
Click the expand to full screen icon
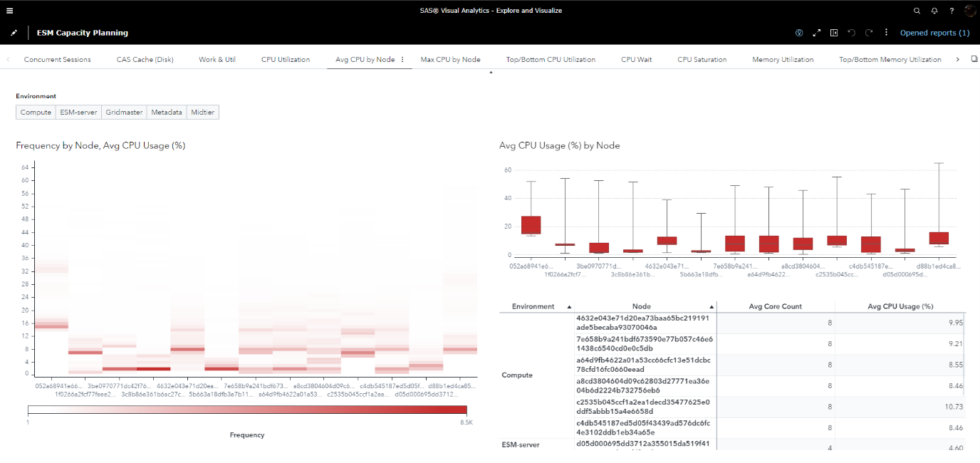[817, 32]
